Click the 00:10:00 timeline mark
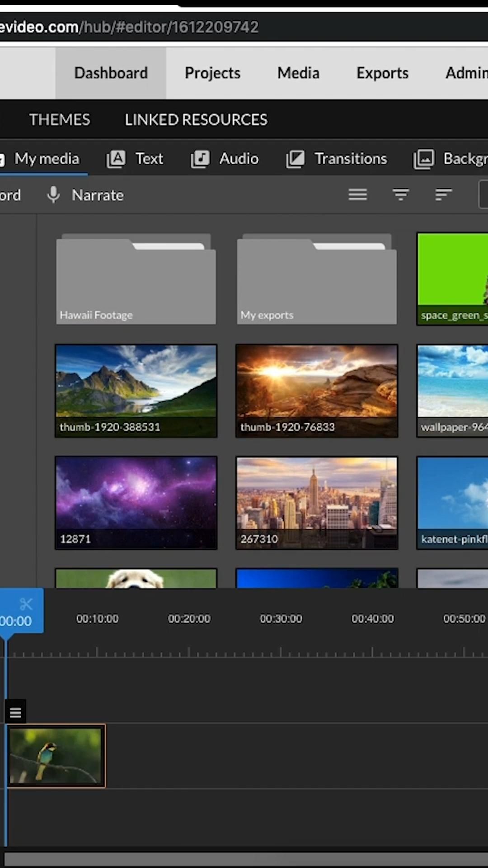The width and height of the screenshot is (488, 868). pos(97,618)
